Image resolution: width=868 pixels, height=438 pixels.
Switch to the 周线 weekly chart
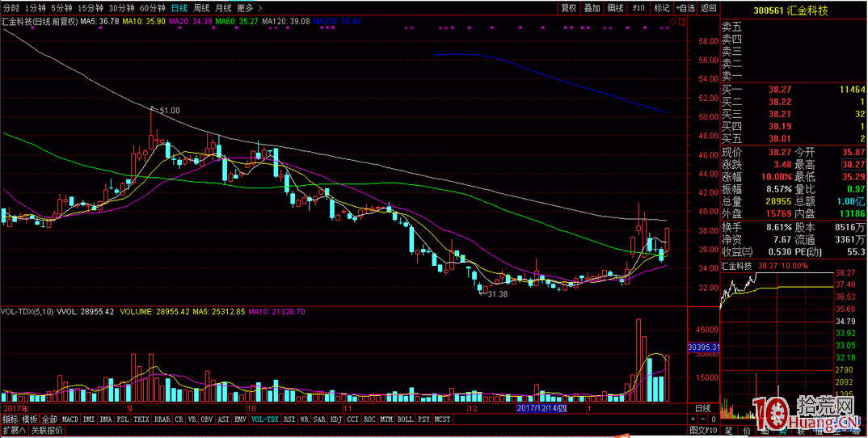point(201,8)
